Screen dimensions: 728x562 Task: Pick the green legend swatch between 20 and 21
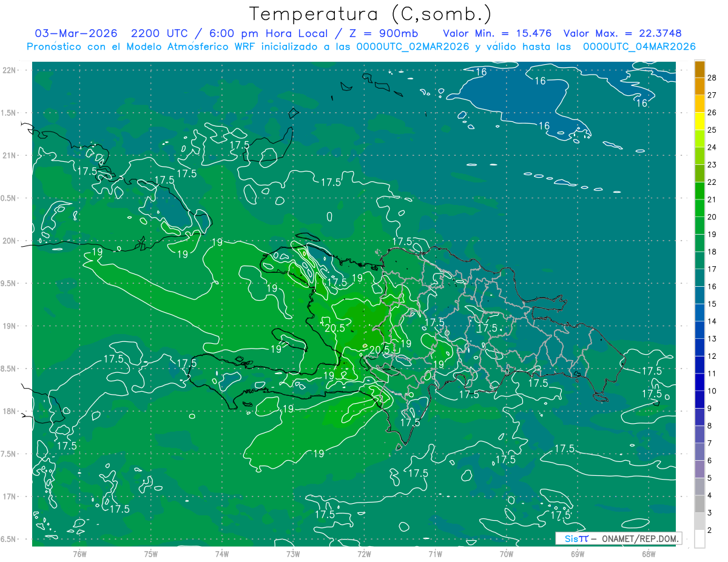(x=700, y=208)
